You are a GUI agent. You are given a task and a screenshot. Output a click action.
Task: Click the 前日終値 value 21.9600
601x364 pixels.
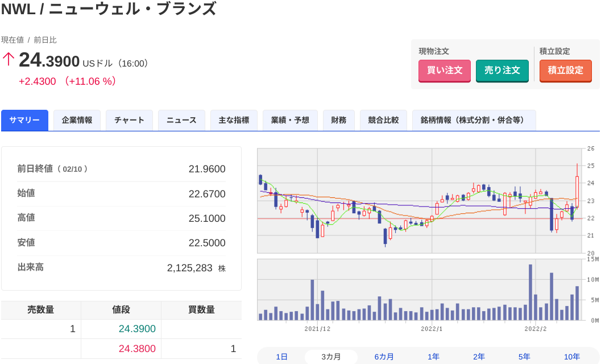tap(206, 169)
